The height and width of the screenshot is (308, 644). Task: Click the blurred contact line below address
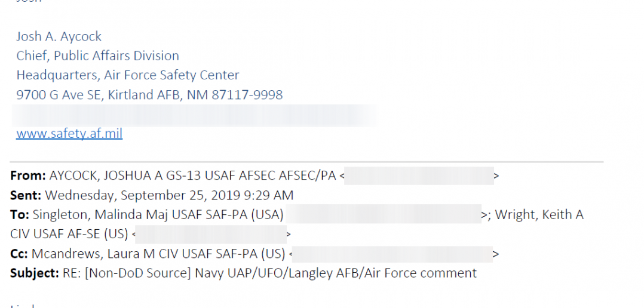pyautogui.click(x=195, y=115)
